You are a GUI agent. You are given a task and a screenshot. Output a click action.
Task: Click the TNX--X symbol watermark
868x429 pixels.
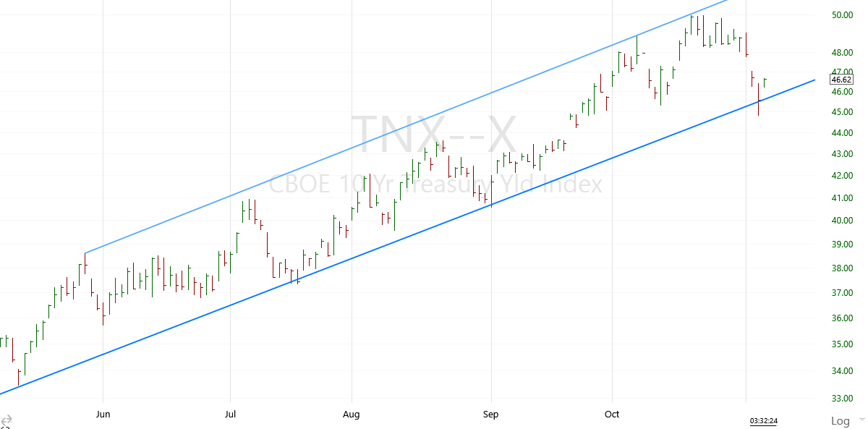coord(434,136)
